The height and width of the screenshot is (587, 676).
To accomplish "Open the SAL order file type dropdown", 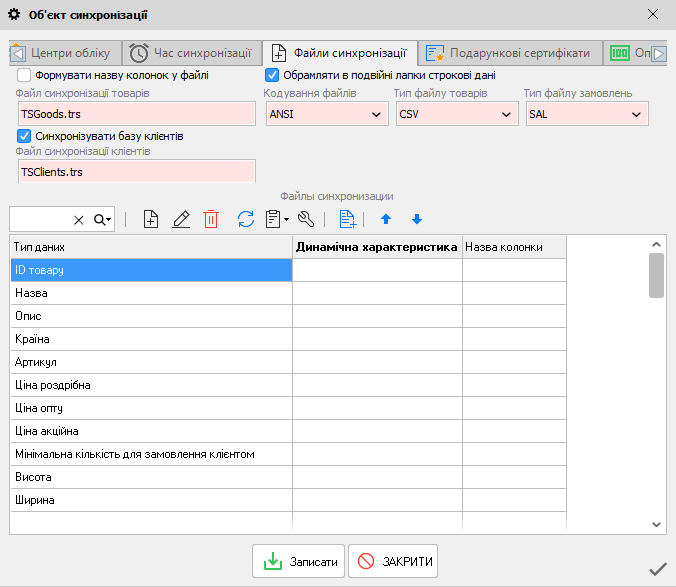I will pyautogui.click(x=586, y=114).
